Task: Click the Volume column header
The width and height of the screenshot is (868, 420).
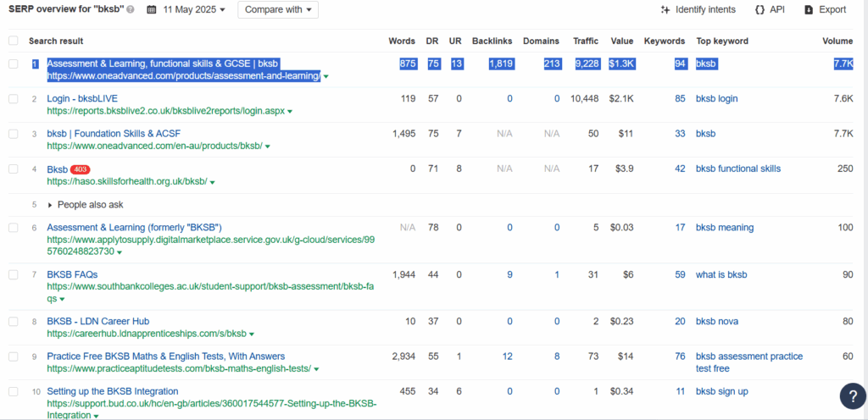Action: tap(837, 41)
